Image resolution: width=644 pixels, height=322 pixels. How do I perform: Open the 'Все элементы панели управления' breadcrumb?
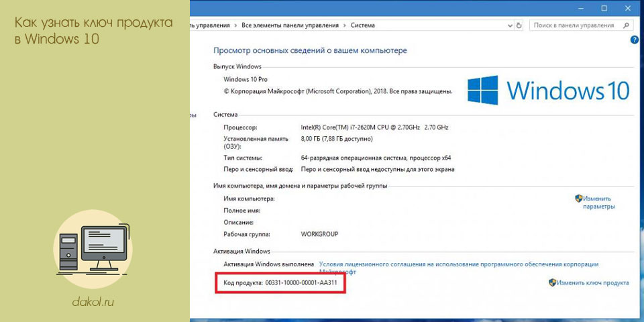pyautogui.click(x=290, y=25)
